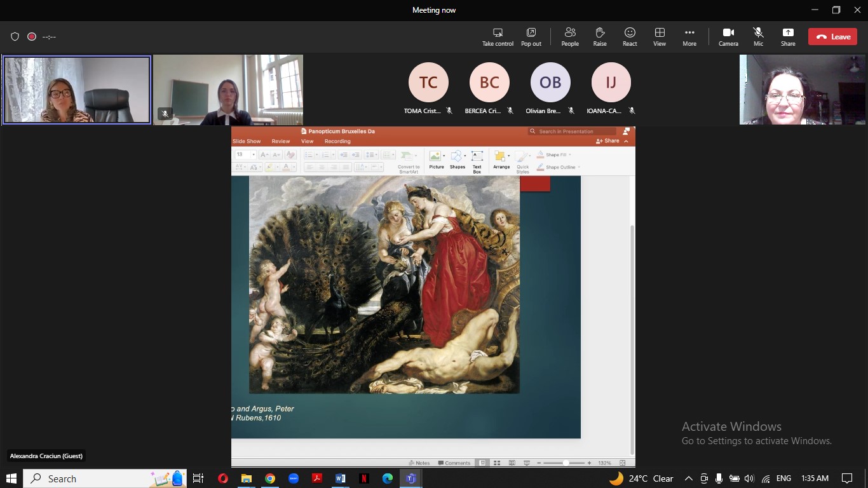
Task: Click the numbered list icon
Action: tap(326, 154)
